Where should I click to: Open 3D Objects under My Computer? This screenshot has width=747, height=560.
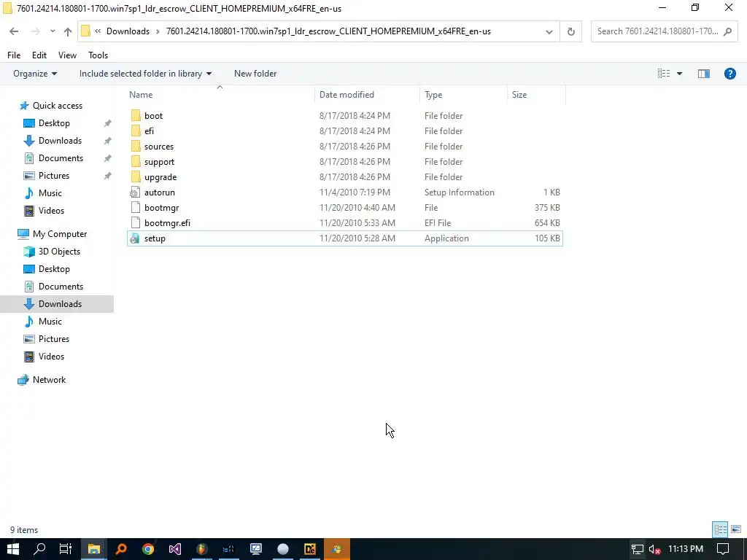(x=59, y=252)
